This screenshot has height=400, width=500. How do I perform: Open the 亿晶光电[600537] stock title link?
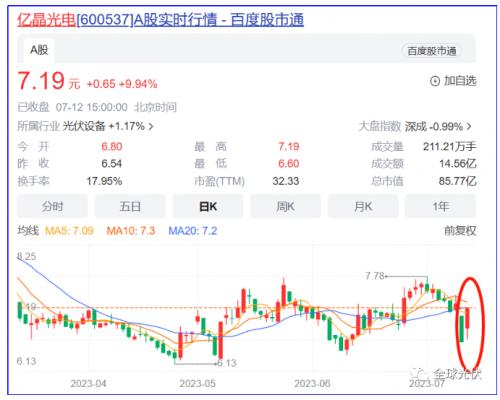160,20
